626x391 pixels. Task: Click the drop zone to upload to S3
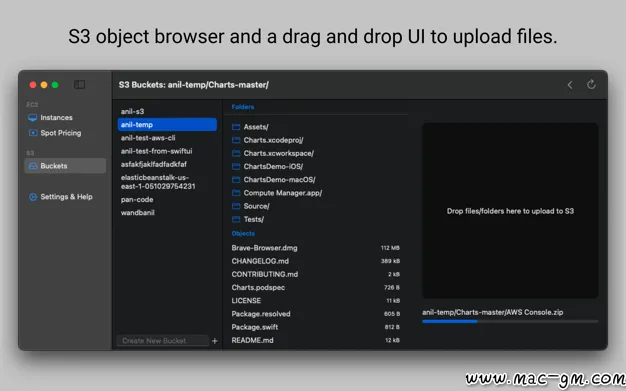[x=510, y=211]
